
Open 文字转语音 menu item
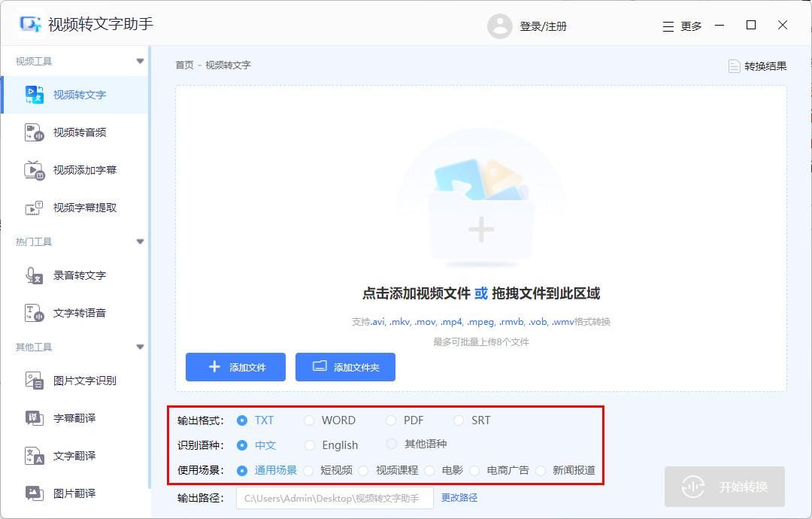click(x=74, y=313)
